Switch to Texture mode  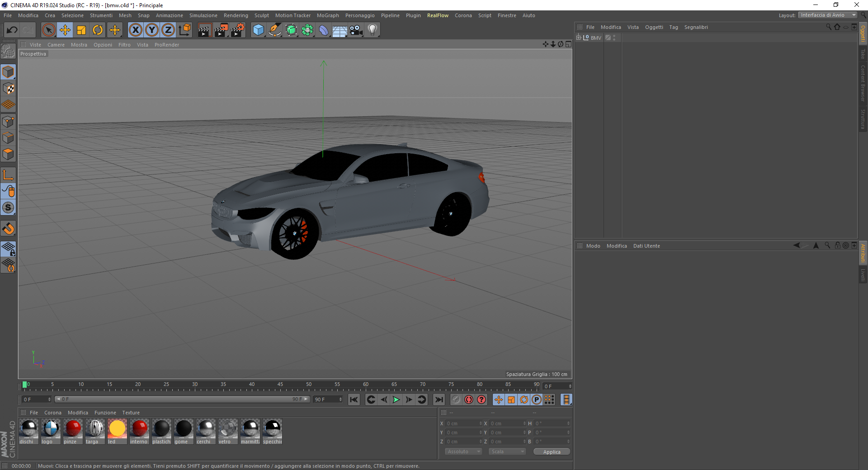[x=8, y=89]
